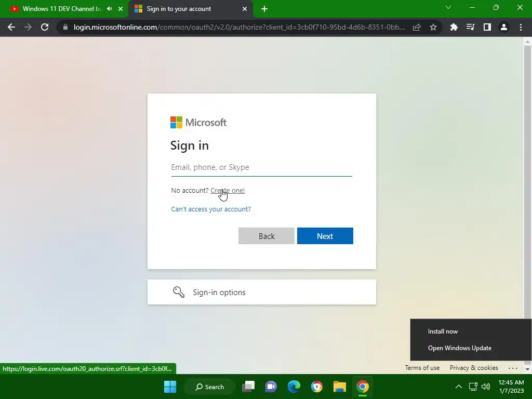Click the page vertical scrollbar

[527, 205]
